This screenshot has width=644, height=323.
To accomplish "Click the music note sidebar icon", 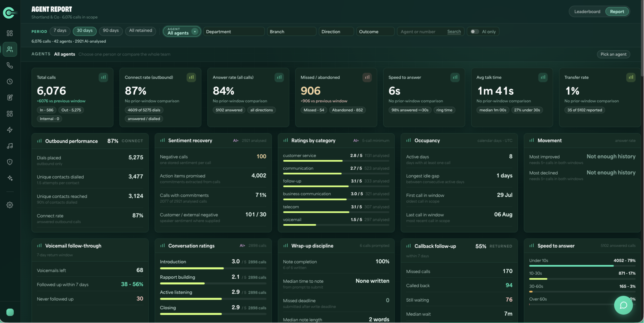I will click(10, 146).
